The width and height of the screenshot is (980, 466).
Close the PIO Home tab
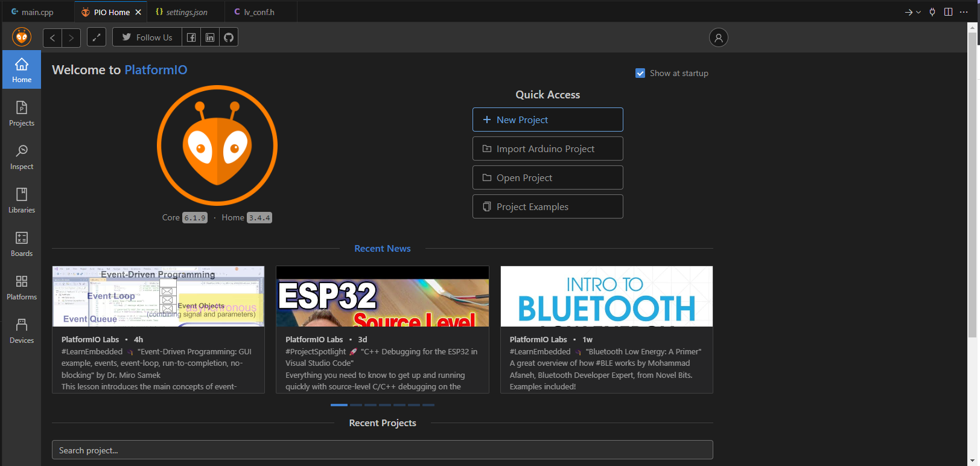click(138, 12)
